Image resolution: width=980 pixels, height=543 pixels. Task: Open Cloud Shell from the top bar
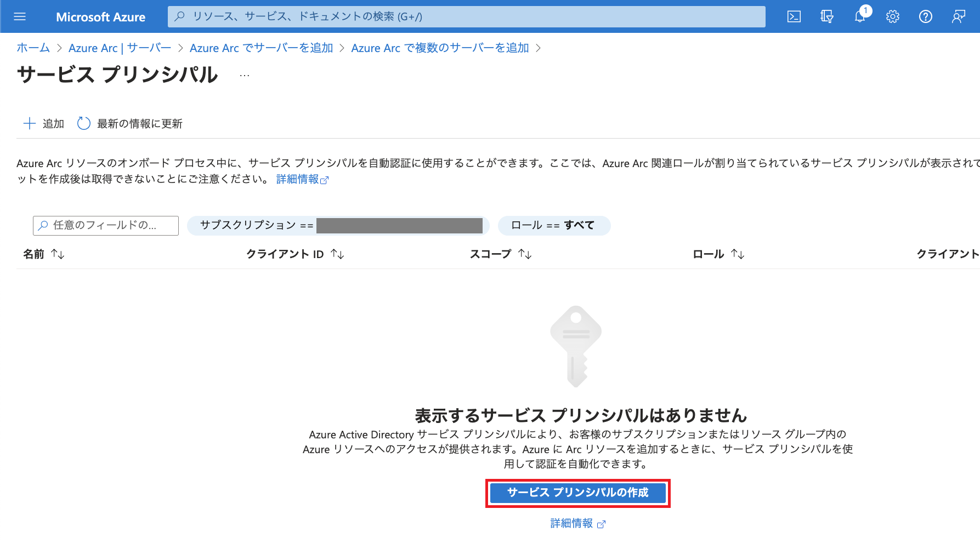(794, 16)
